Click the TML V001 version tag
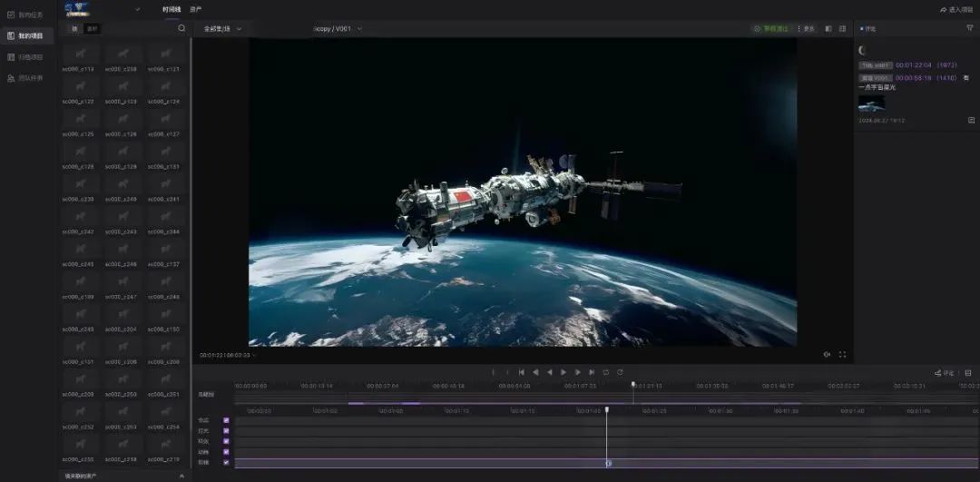Screen dimensions: 980x482 point(876,65)
